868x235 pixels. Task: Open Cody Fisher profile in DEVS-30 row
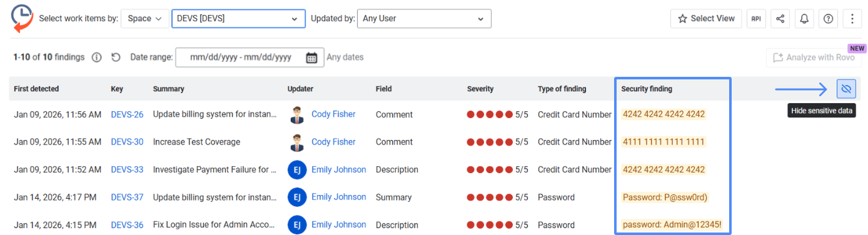click(x=333, y=142)
